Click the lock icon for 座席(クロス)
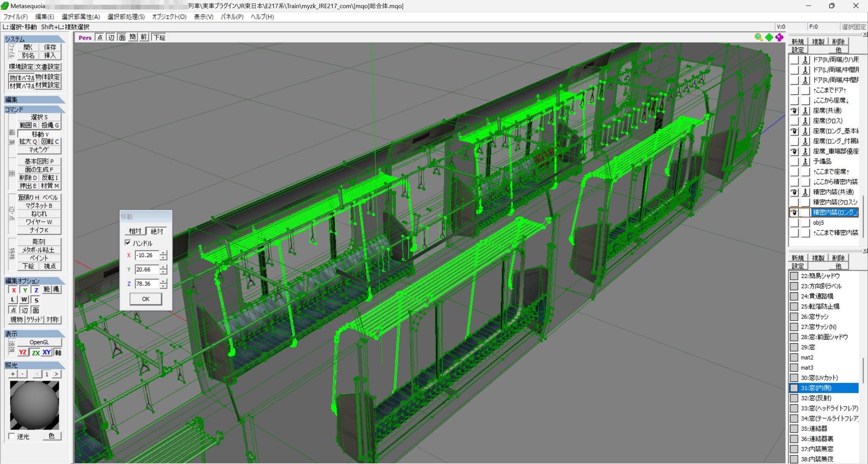Image resolution: width=868 pixels, height=464 pixels. pyautogui.click(x=805, y=121)
